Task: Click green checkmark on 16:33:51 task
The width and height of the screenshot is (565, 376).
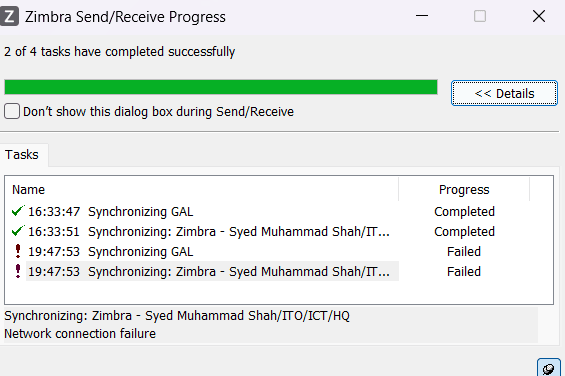Action: click(x=18, y=231)
